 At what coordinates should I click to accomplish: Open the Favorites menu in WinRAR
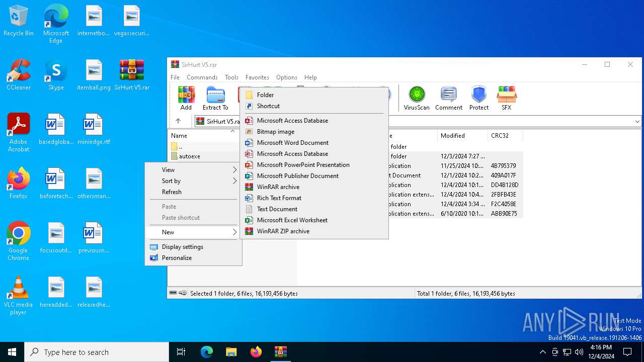coord(257,77)
